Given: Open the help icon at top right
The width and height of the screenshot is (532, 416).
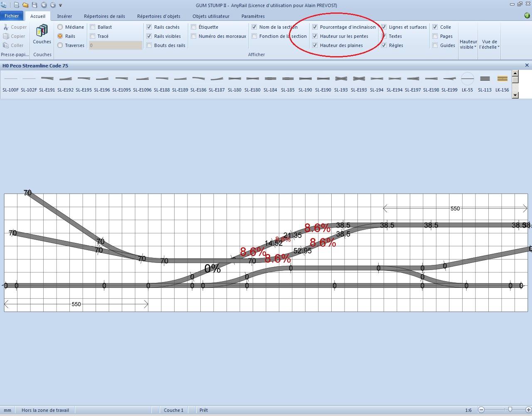Looking at the screenshot, I should click(x=527, y=16).
